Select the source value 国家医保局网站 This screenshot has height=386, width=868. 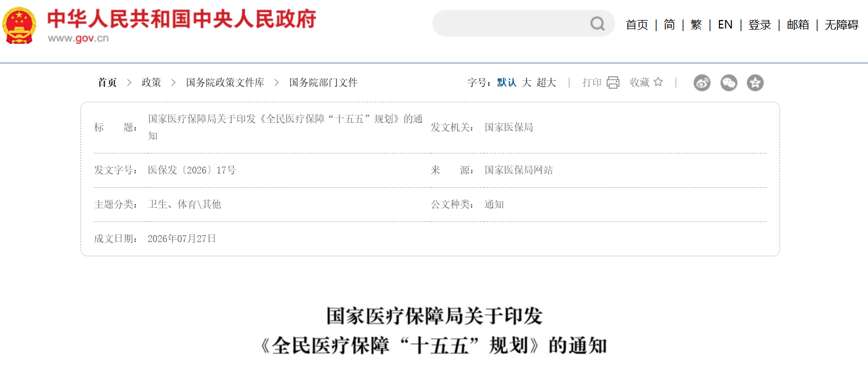coord(519,170)
